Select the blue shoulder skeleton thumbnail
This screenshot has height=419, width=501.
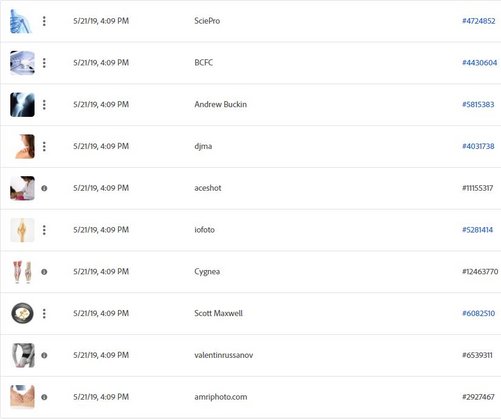pyautogui.click(x=22, y=21)
